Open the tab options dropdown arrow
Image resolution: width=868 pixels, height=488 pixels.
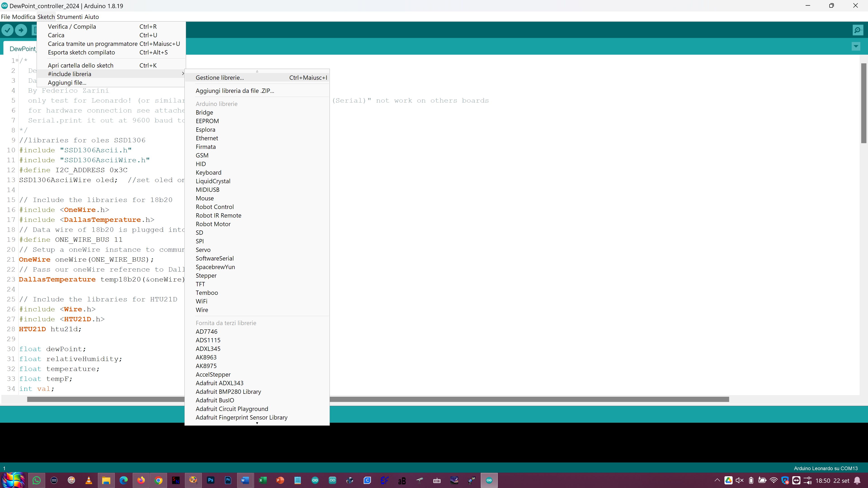[x=856, y=47]
